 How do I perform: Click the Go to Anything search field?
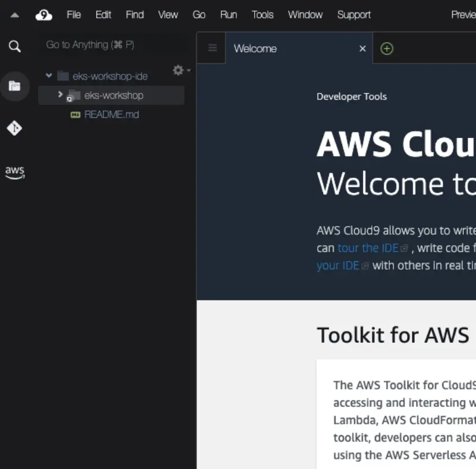pos(107,45)
